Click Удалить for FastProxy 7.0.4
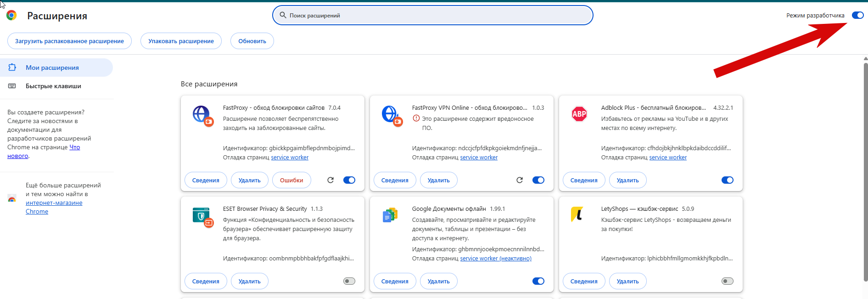 point(250,180)
